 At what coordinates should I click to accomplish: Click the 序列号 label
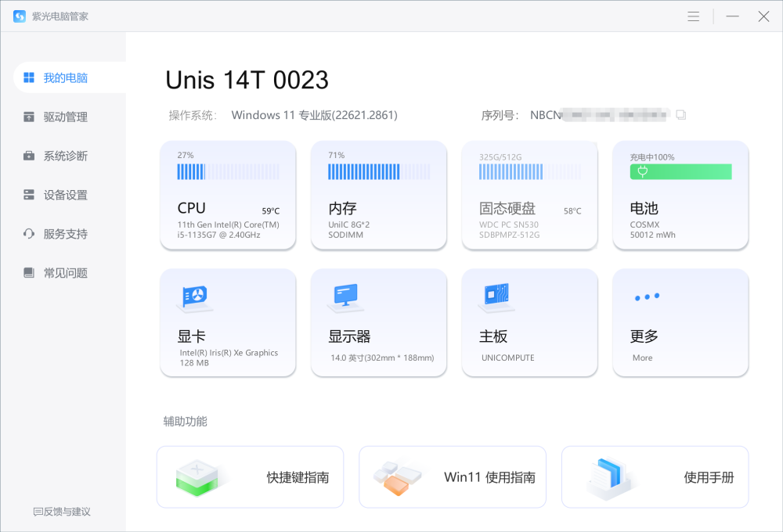500,115
